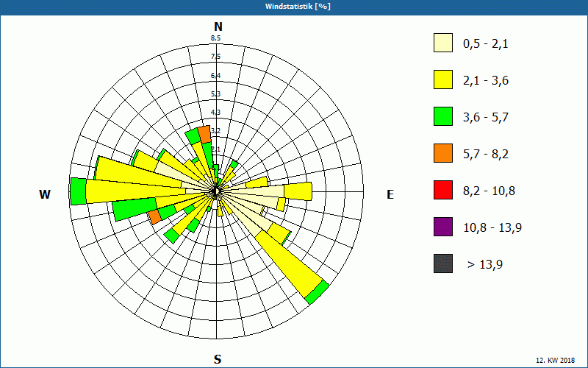Click the legend label '3,6 - 5,7'
The image size is (588, 368).
(x=486, y=118)
